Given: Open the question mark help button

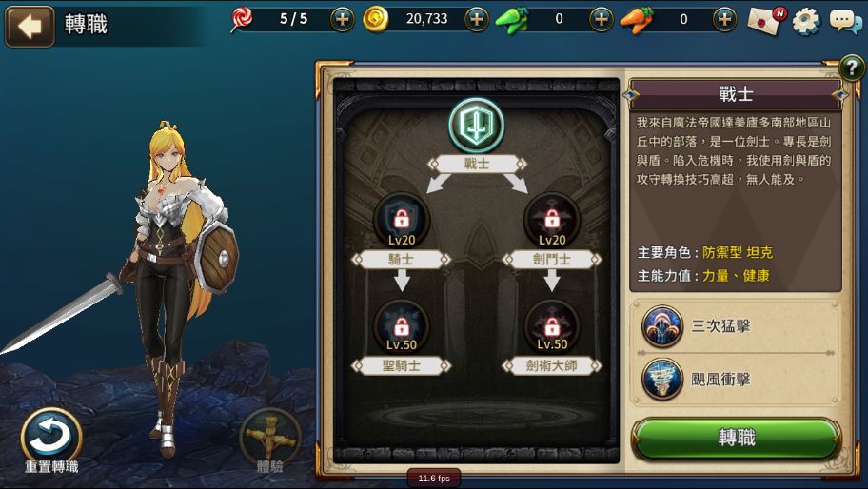Looking at the screenshot, I should pos(852,68).
